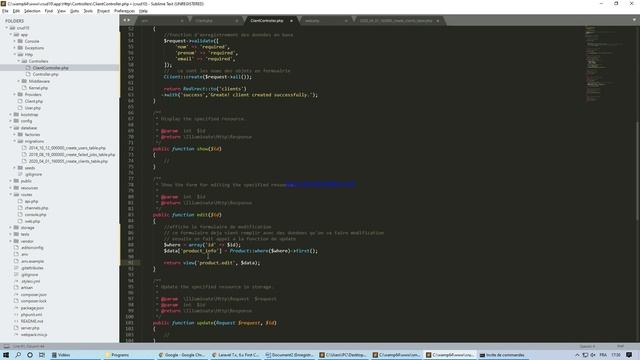The height and width of the screenshot is (360, 640).
Task: Open create_clients_table migration in sidebar
Action: (68, 161)
